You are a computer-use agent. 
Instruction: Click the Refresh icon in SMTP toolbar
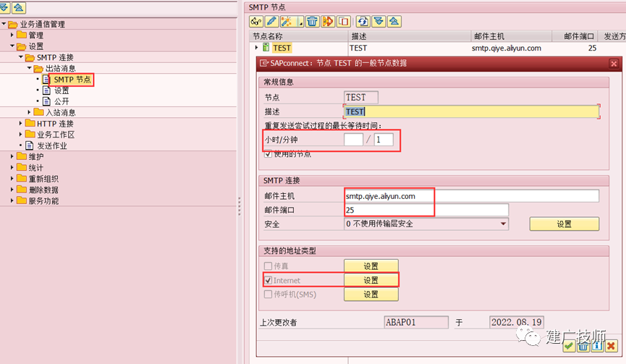(x=363, y=22)
